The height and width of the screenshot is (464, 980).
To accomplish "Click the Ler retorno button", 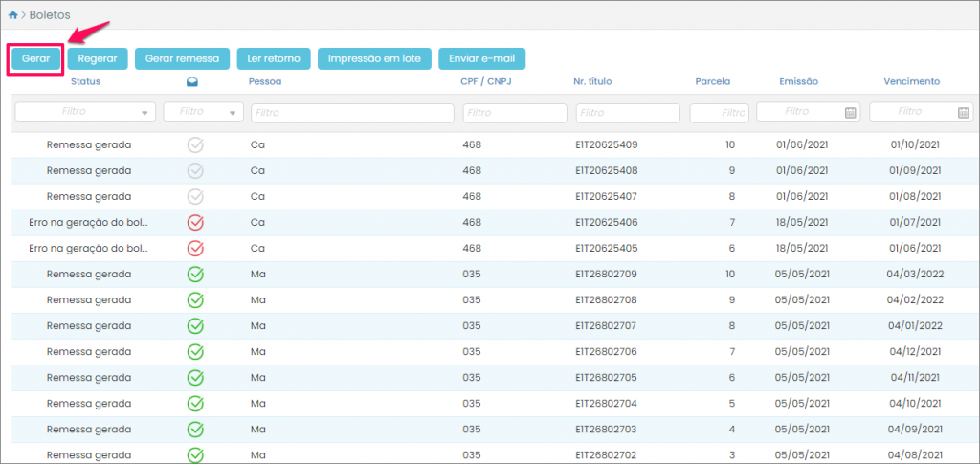I will pos(273,58).
